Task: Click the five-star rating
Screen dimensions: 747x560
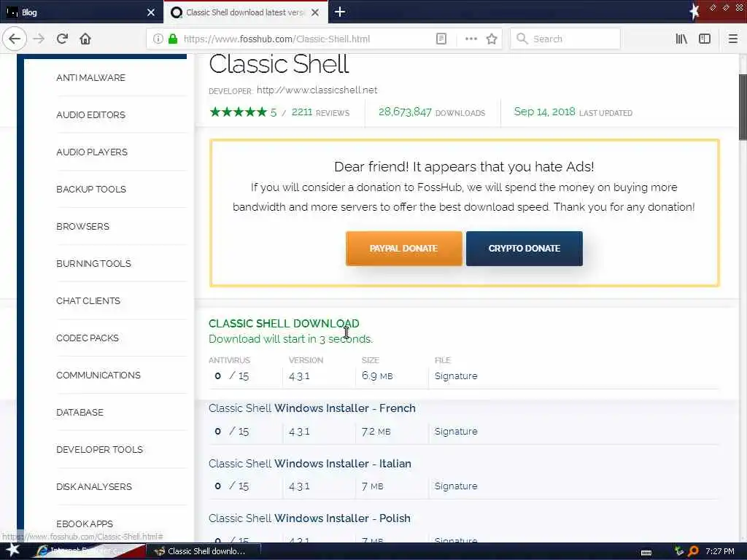Action: coord(239,112)
